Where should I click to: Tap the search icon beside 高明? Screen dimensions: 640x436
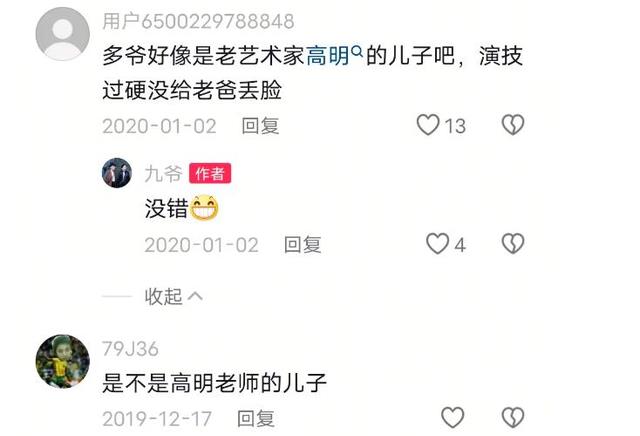coord(357,51)
